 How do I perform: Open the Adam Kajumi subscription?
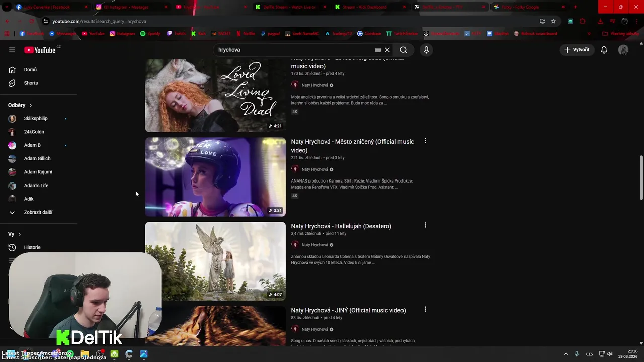click(39, 172)
